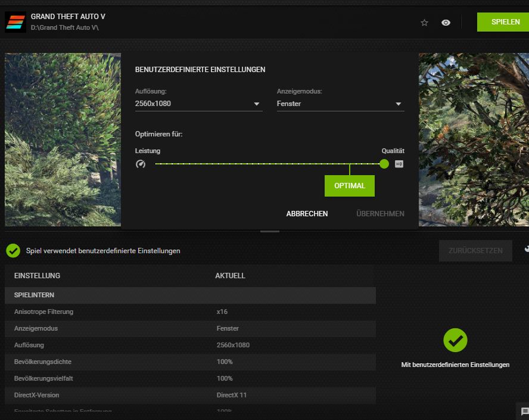Click the DirectX-Version row label

[x=36, y=395]
